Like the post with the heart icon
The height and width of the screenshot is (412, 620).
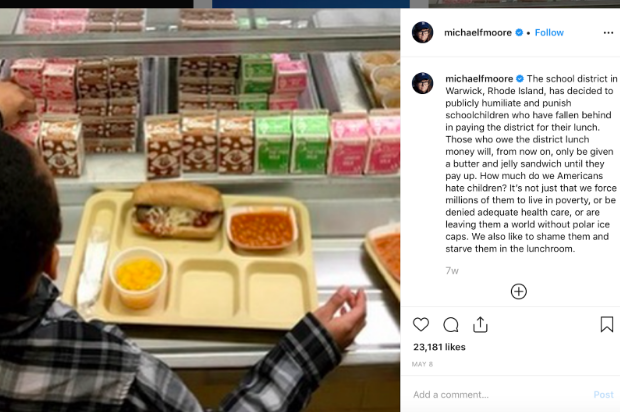point(421,325)
